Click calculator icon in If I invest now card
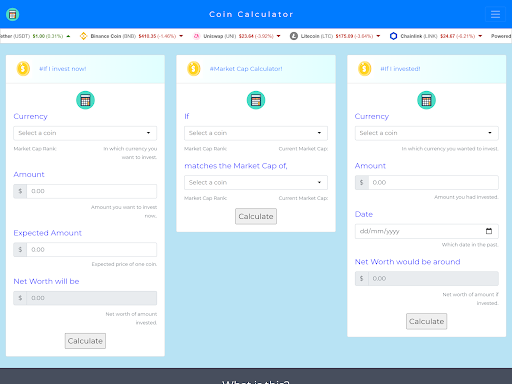This screenshot has width=512, height=384. [x=85, y=100]
